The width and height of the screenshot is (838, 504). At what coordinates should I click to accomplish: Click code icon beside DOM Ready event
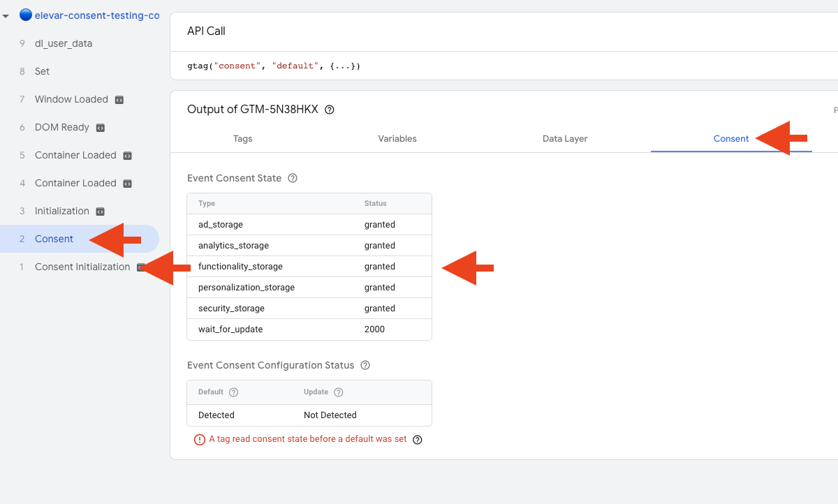click(x=101, y=128)
